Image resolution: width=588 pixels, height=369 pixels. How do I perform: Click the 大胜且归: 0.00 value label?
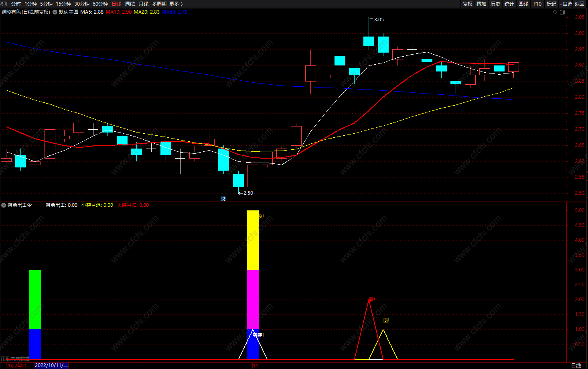(x=133, y=205)
